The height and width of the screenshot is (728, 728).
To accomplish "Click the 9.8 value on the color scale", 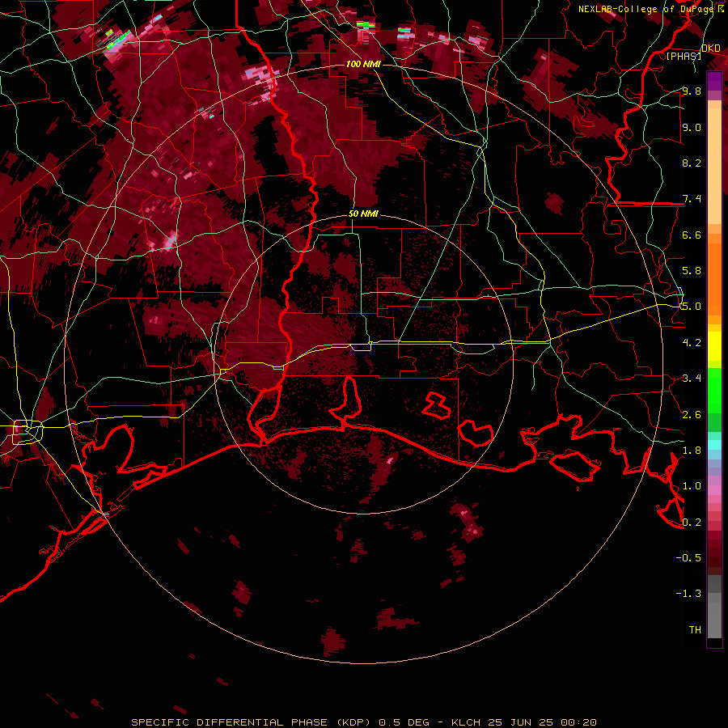I will click(x=691, y=91).
